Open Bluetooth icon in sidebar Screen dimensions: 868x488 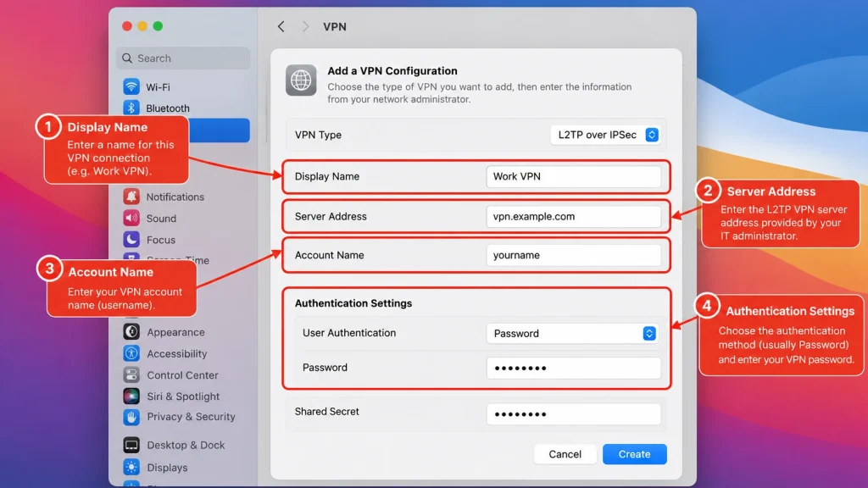131,108
